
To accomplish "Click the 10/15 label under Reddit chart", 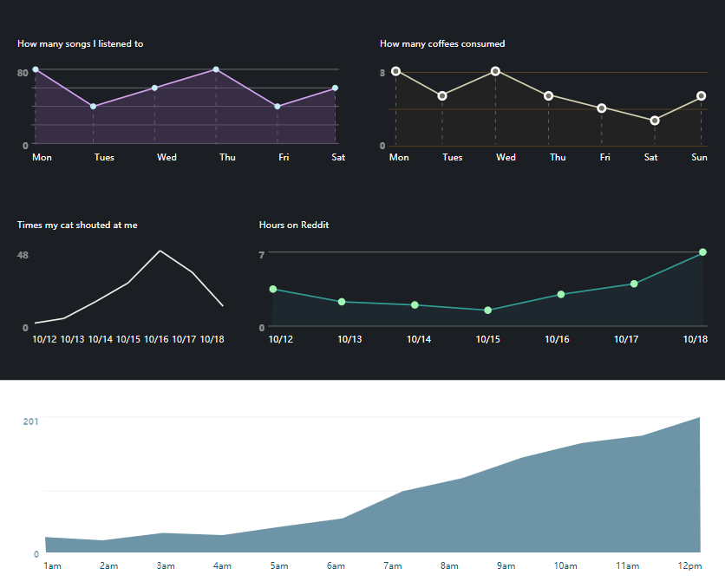I will click(487, 339).
